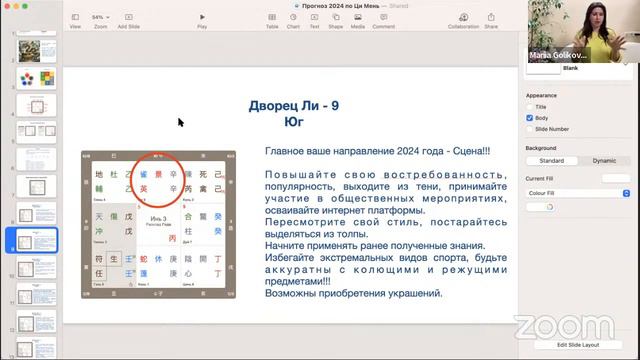The image size is (640, 360).
Task: Select slide 11 thumbnail in navigator
Action: tap(36, 294)
